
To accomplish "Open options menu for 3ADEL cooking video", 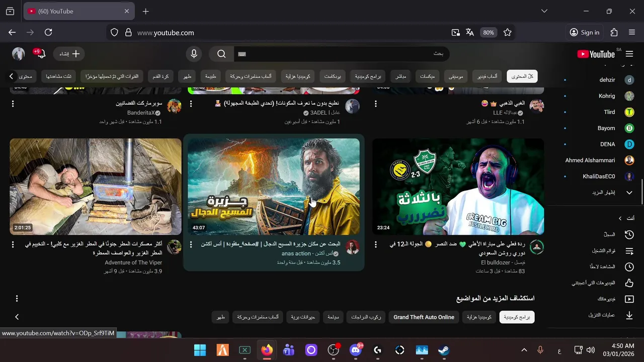I will pos(191,104).
